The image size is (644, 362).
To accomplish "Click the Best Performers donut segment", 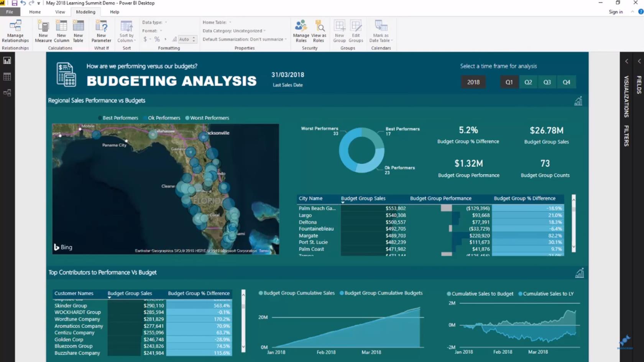I will (x=375, y=137).
